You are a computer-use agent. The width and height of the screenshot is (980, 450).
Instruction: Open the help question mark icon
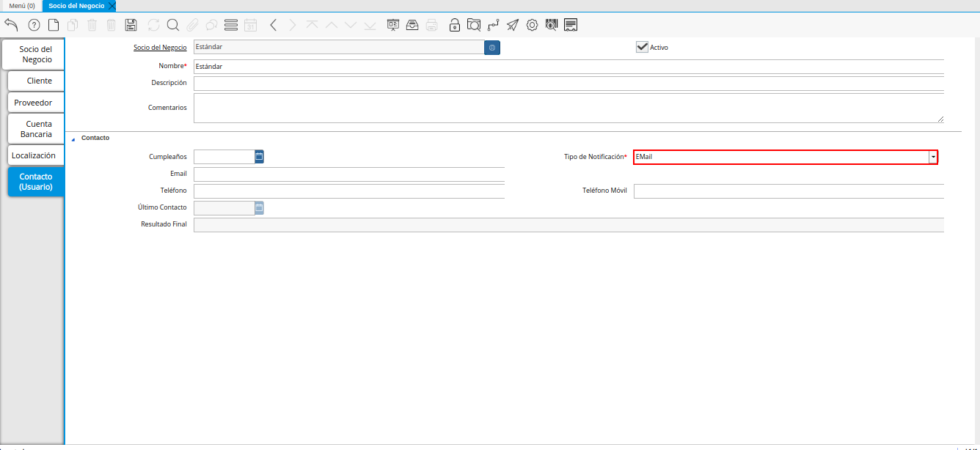pos(34,25)
